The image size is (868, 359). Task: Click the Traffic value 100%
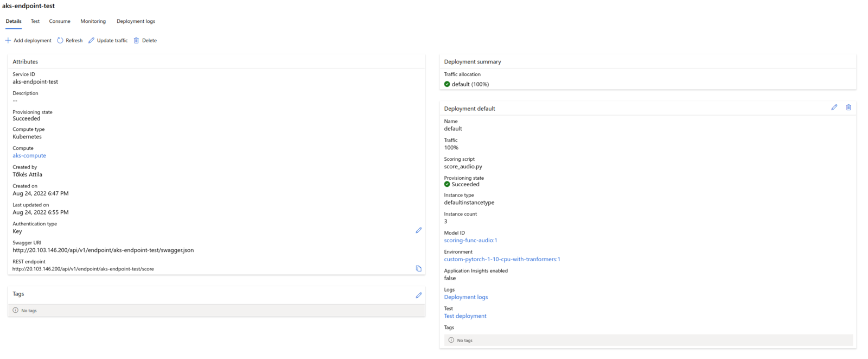point(451,148)
